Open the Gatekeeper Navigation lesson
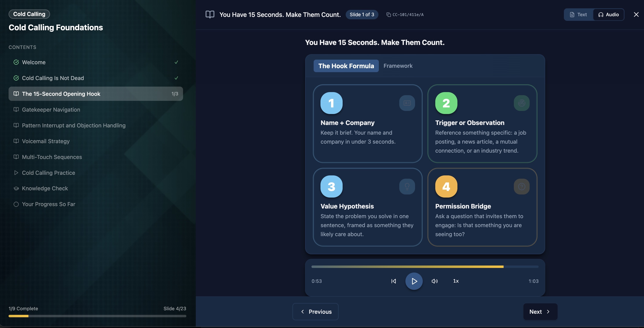Image resolution: width=644 pixels, height=328 pixels. coord(96,109)
